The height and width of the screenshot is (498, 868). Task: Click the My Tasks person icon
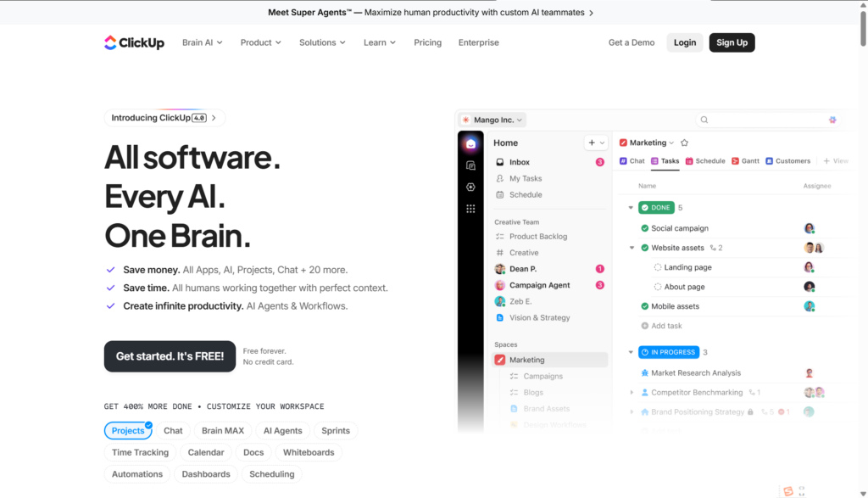pyautogui.click(x=500, y=178)
